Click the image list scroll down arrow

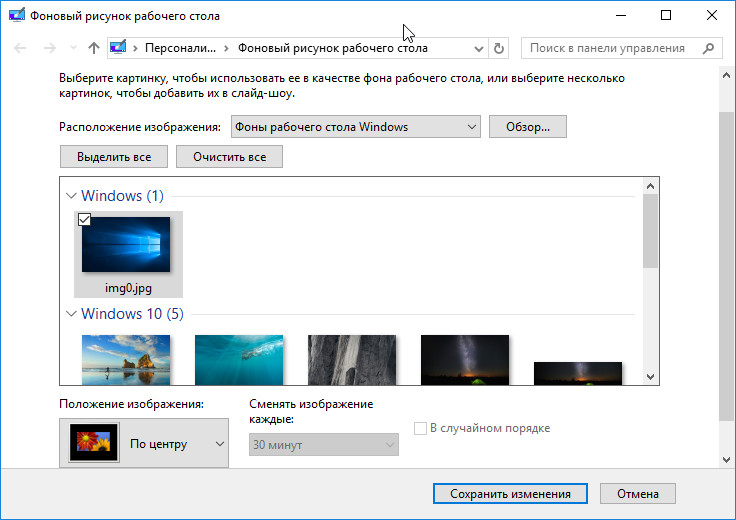650,376
